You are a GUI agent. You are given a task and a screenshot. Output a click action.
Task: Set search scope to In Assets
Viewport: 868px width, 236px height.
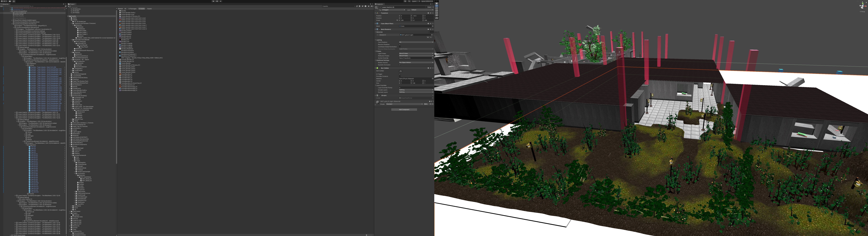click(142, 9)
